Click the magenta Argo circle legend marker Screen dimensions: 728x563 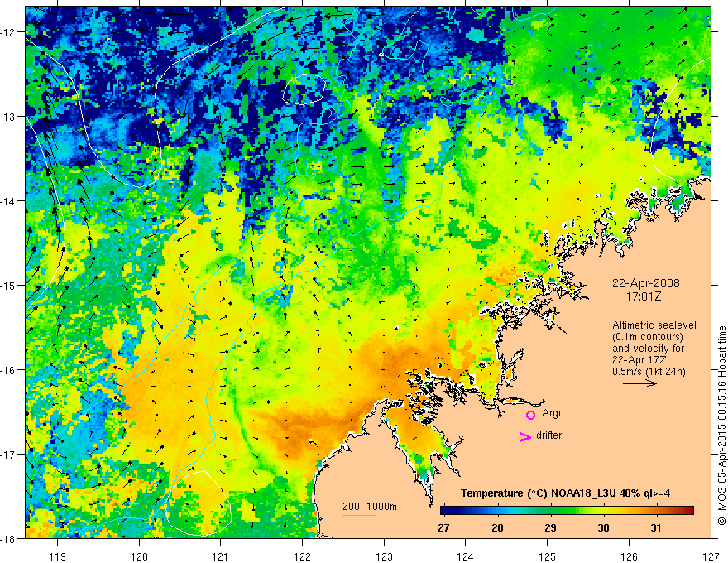point(530,415)
